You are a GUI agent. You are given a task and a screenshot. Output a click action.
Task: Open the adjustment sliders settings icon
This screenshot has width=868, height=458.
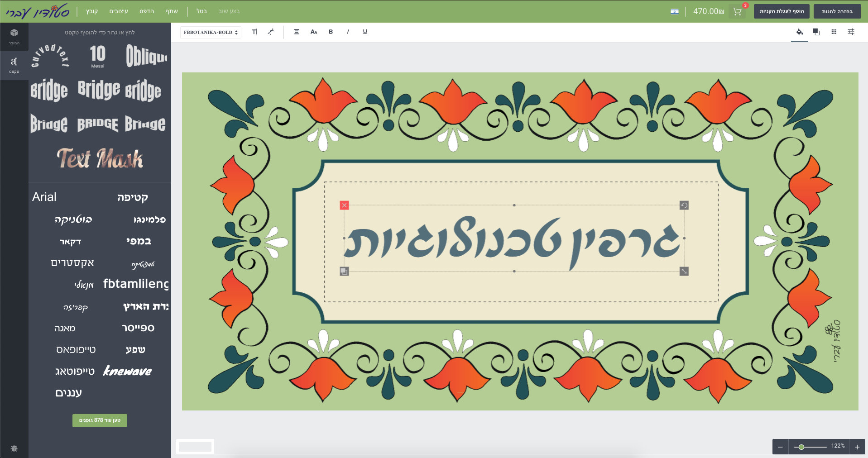click(851, 32)
